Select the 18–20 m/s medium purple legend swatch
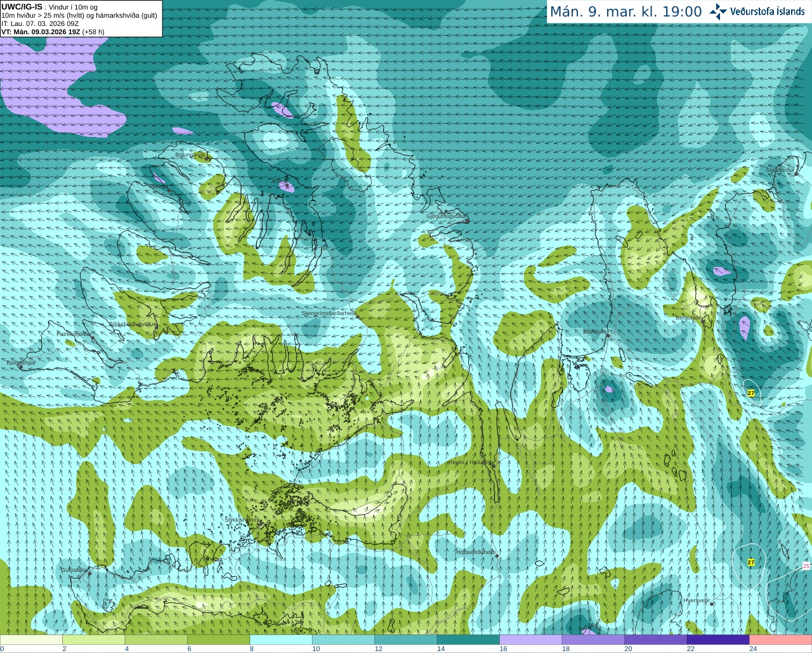812x653 pixels. point(593,640)
